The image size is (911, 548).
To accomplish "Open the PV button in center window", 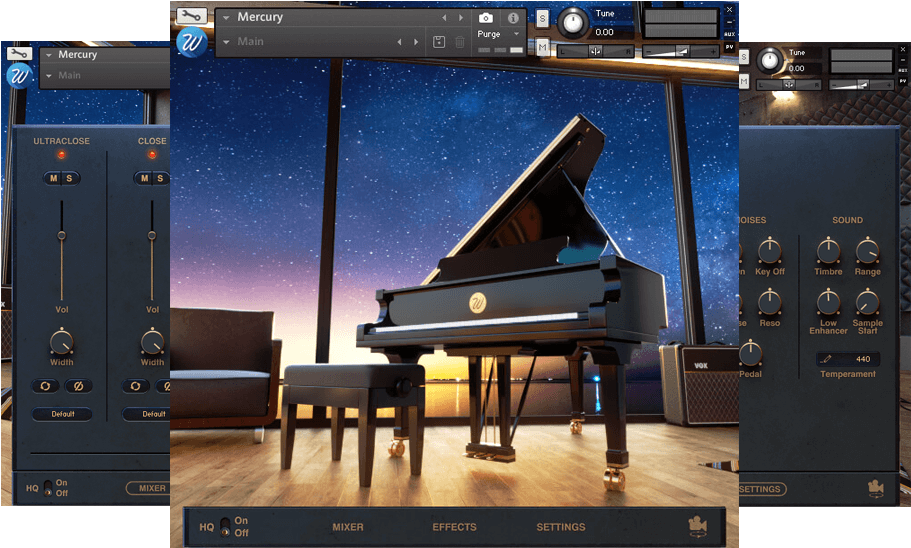I will coord(730,47).
